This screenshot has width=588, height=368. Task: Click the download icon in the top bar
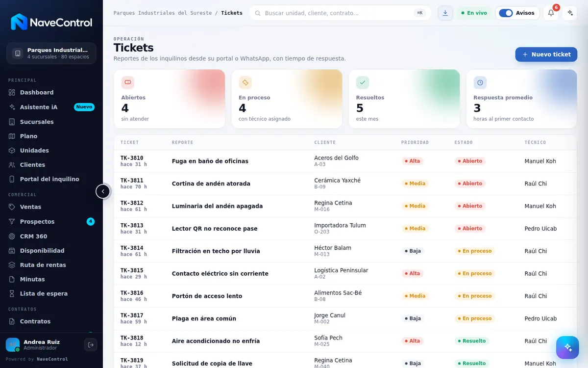coord(445,13)
